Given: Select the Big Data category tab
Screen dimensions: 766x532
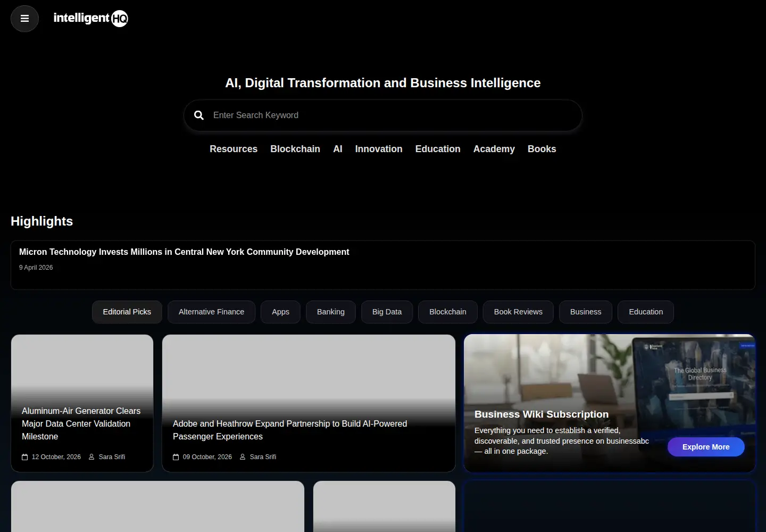Looking at the screenshot, I should pos(387,312).
